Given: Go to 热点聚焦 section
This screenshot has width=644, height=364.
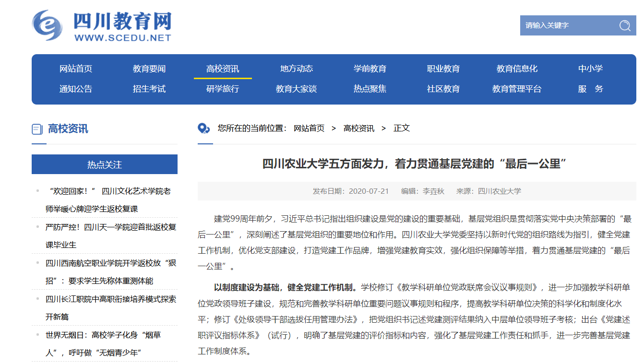Looking at the screenshot, I should [370, 89].
